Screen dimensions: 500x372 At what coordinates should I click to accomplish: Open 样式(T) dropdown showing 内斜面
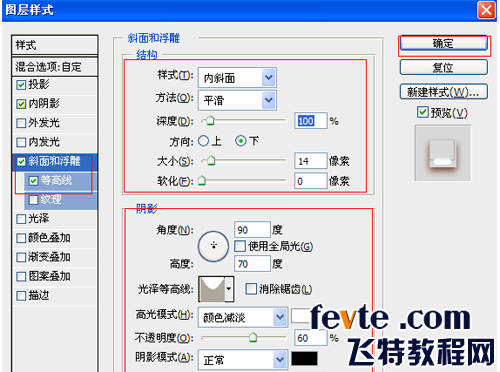(237, 78)
